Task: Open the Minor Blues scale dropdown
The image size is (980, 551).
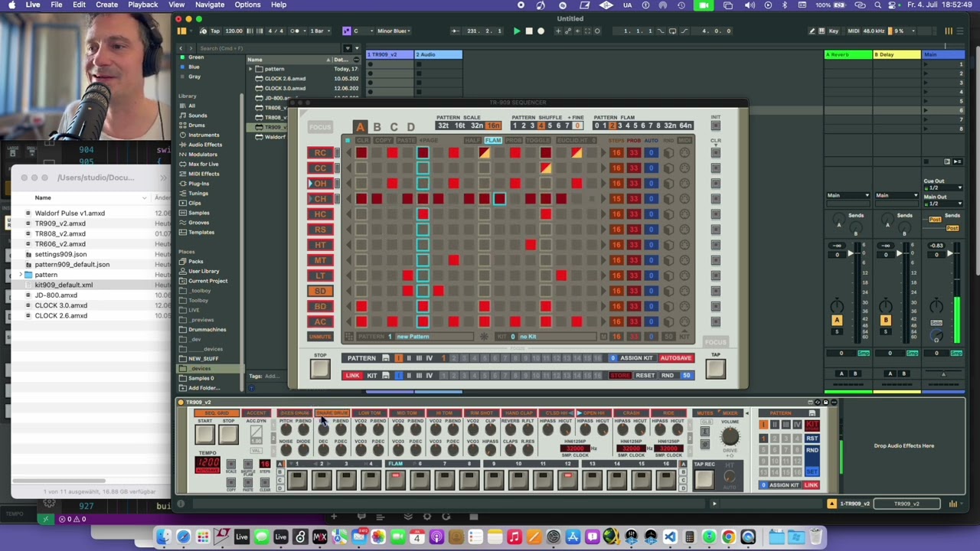Action: [394, 31]
